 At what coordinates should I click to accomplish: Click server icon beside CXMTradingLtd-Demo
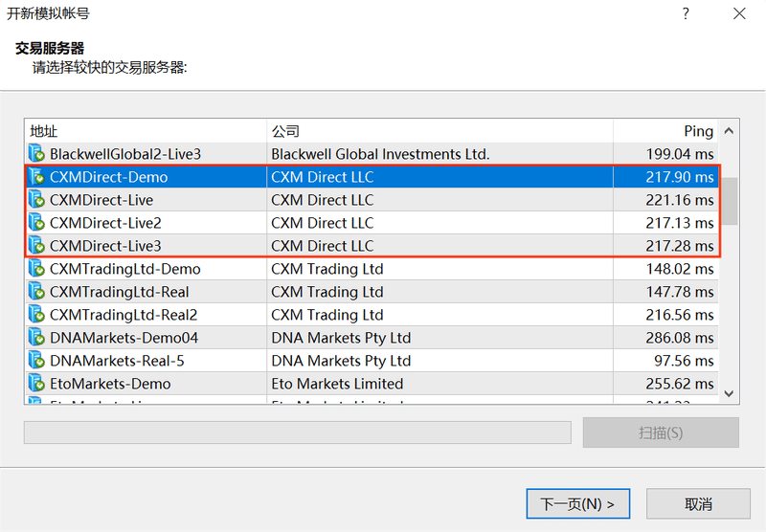[36, 269]
